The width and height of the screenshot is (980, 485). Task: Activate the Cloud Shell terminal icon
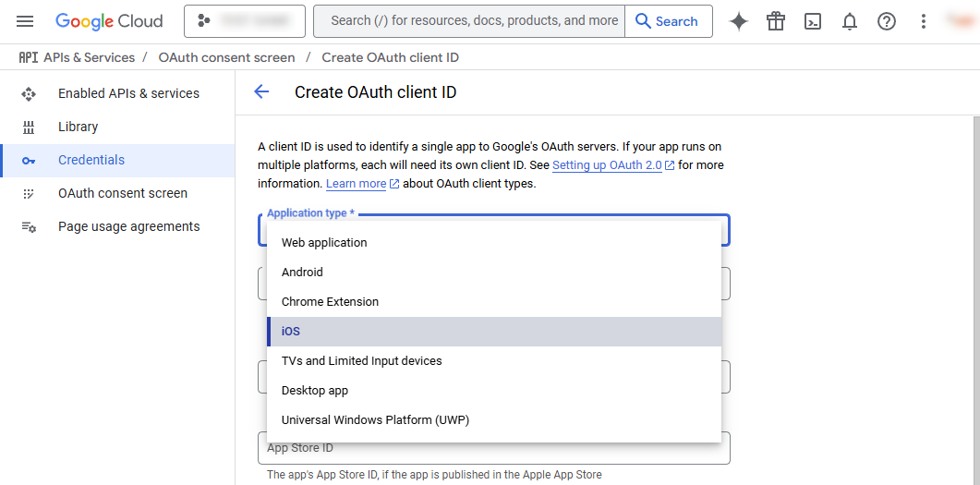(x=813, y=21)
